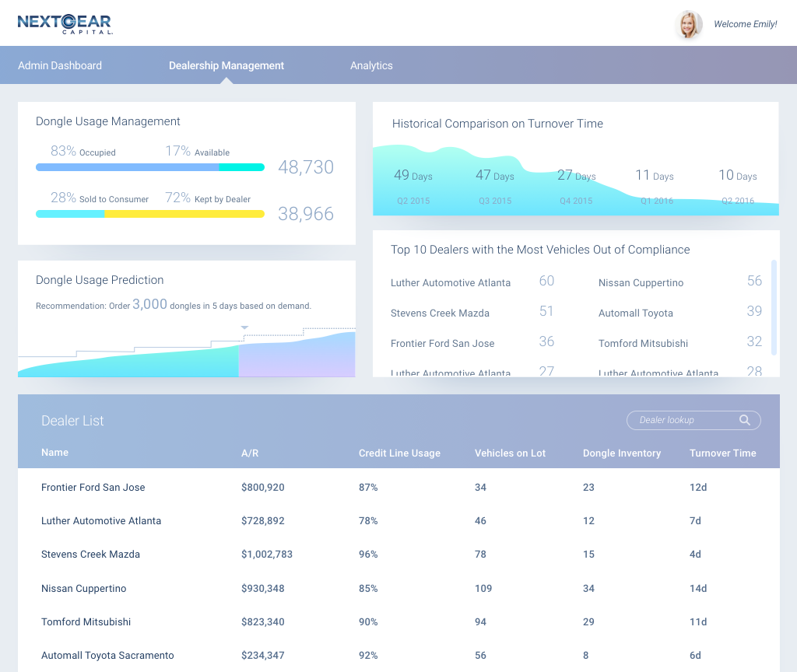Image resolution: width=797 pixels, height=672 pixels.
Task: Click the 27 Days Q4 2015 data point
Action: (x=576, y=186)
